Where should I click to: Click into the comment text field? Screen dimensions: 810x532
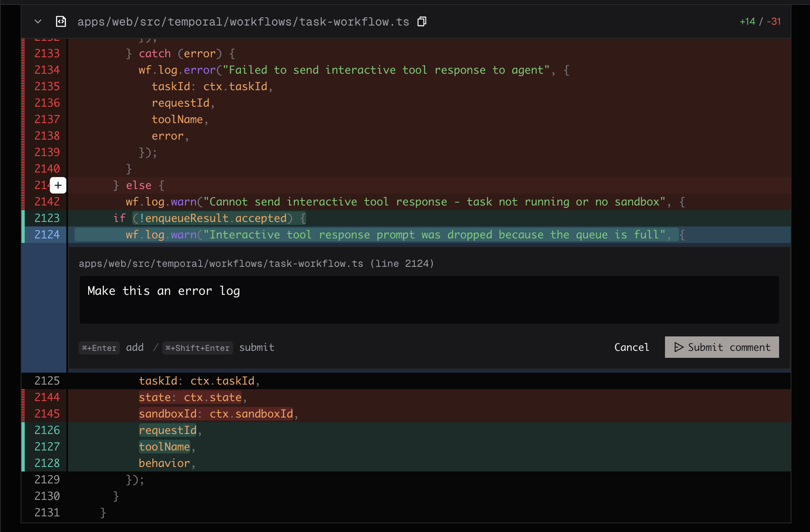[428, 299]
